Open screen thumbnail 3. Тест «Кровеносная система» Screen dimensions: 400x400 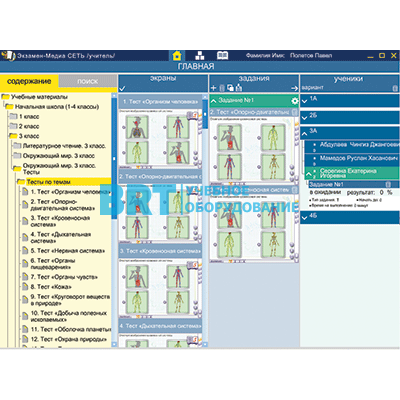click(160, 288)
